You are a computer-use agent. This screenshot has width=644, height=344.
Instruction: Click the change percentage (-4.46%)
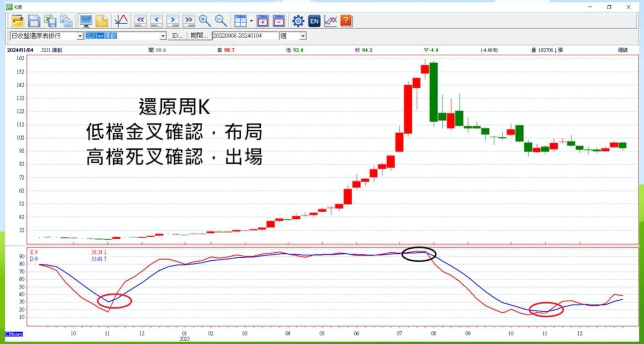[x=489, y=50]
